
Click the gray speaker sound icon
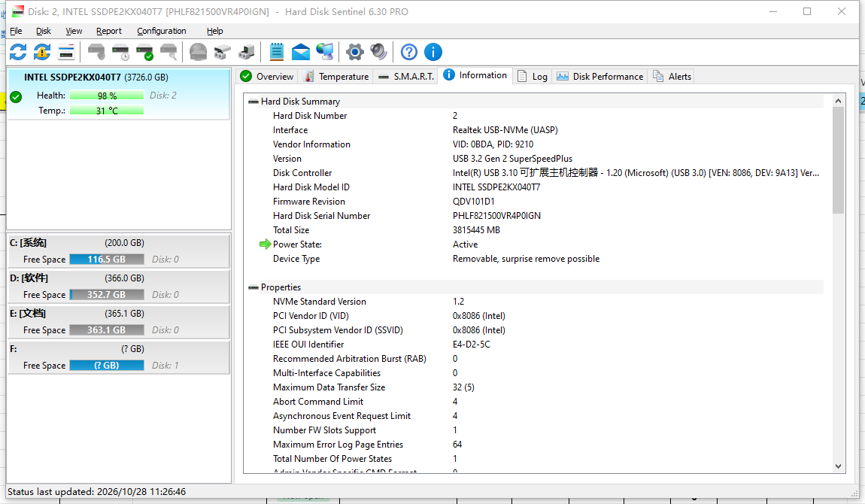379,53
